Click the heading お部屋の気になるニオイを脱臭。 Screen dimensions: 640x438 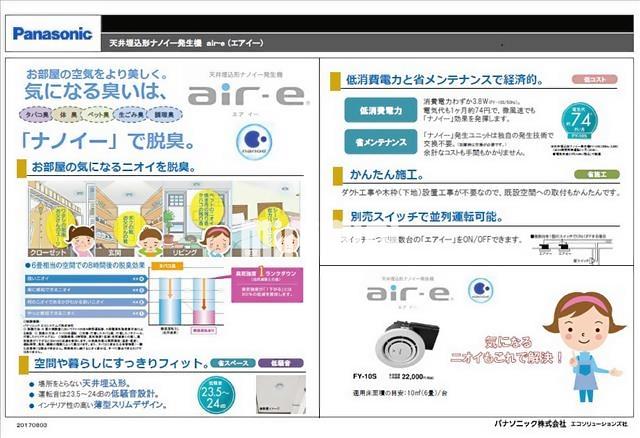point(114,167)
